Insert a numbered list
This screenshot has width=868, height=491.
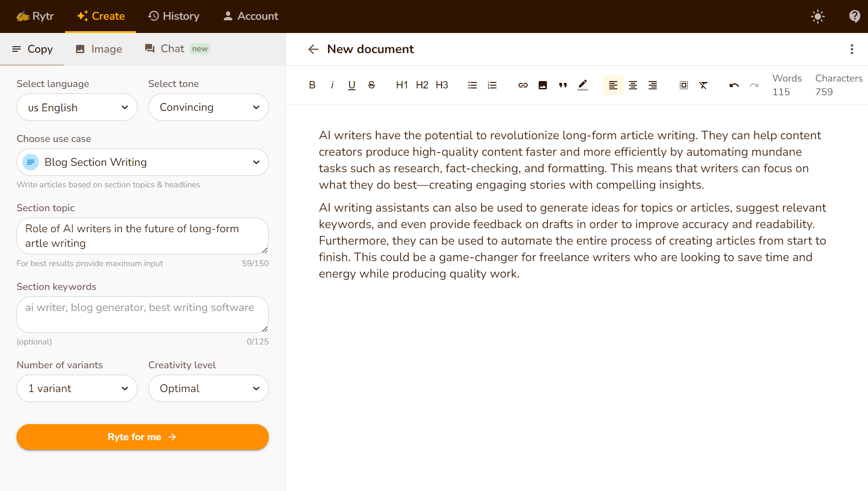point(492,85)
